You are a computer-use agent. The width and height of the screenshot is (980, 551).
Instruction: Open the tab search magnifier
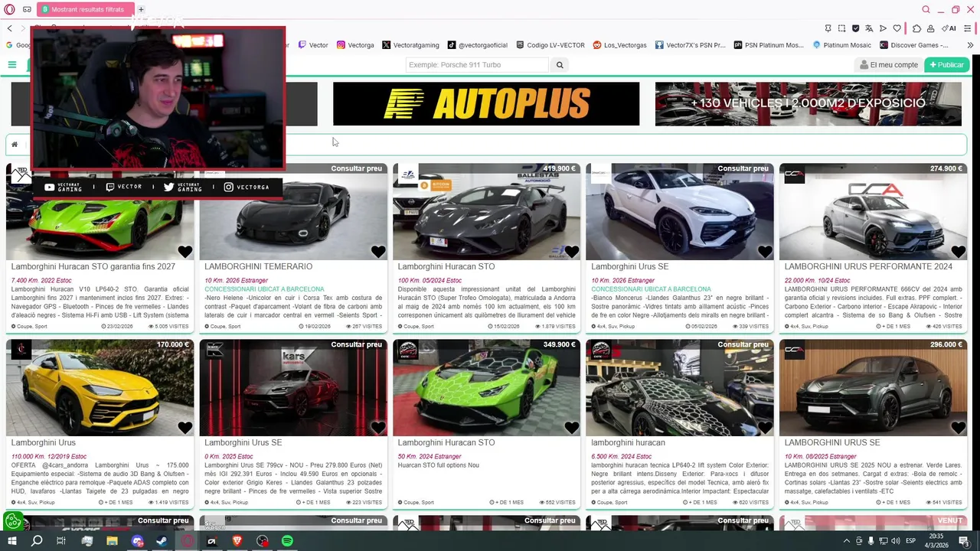coord(926,9)
